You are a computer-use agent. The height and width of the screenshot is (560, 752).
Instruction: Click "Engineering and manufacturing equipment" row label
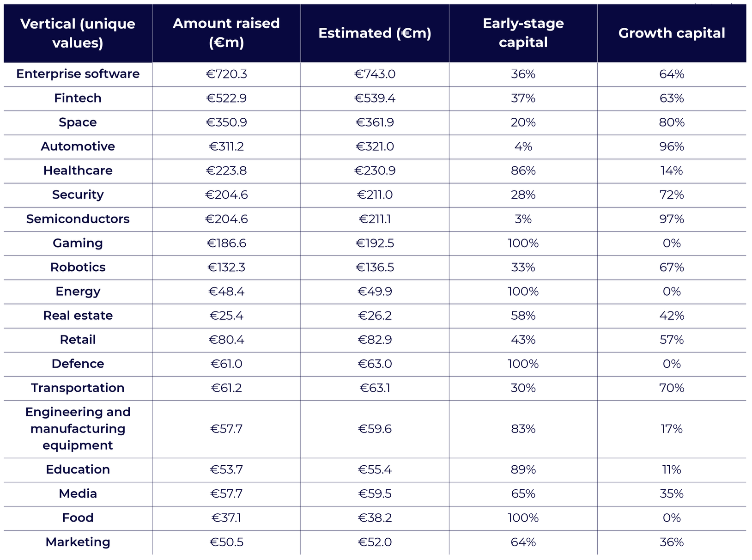pyautogui.click(x=78, y=429)
